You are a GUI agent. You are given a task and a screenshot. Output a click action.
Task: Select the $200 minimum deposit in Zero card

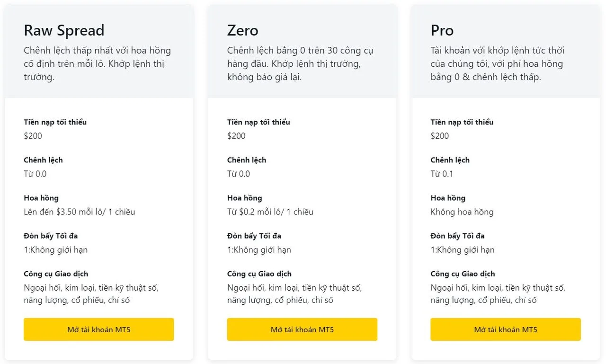(236, 136)
